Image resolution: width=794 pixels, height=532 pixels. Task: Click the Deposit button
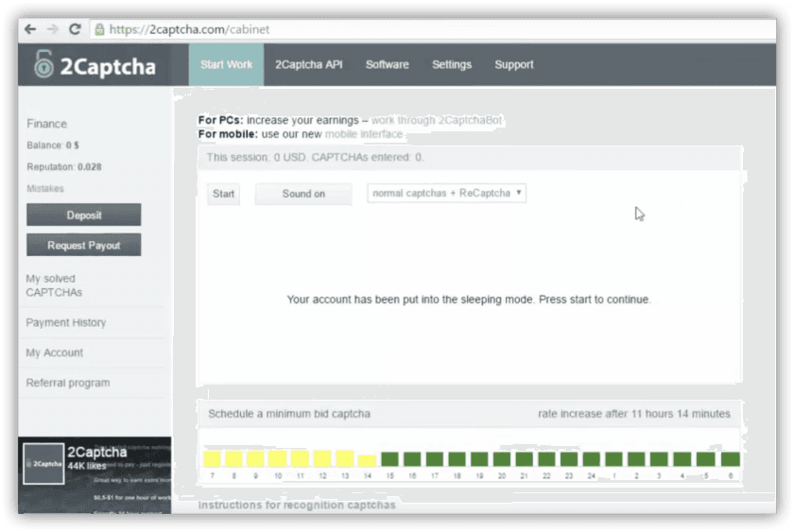(84, 215)
